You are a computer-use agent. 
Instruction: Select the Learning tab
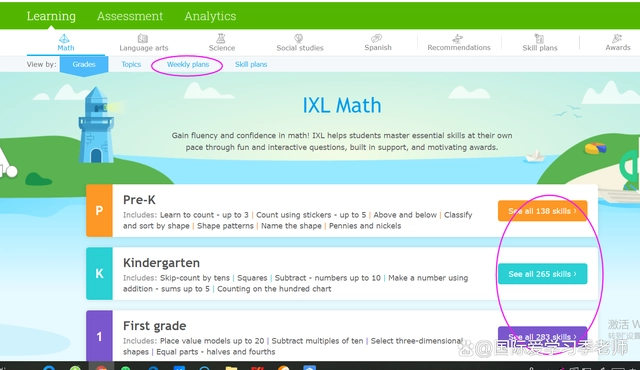[51, 16]
